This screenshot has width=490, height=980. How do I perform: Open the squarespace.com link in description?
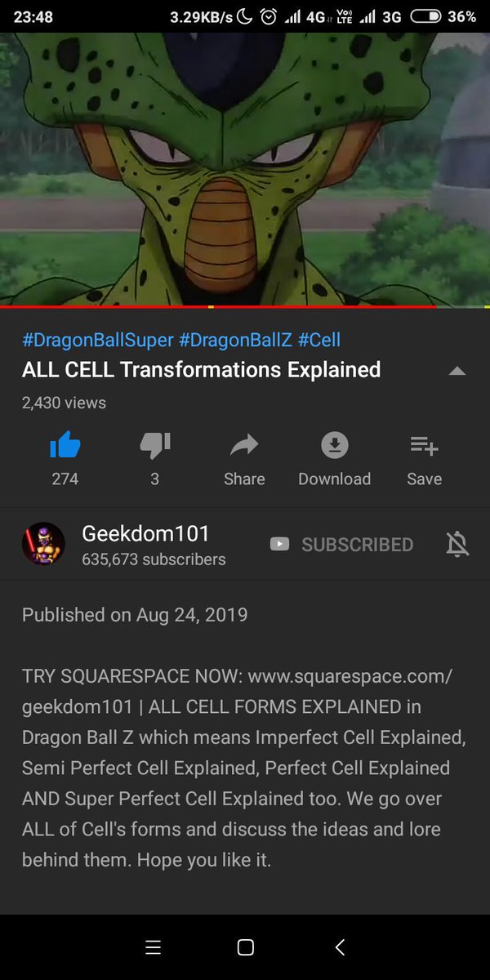click(x=238, y=691)
